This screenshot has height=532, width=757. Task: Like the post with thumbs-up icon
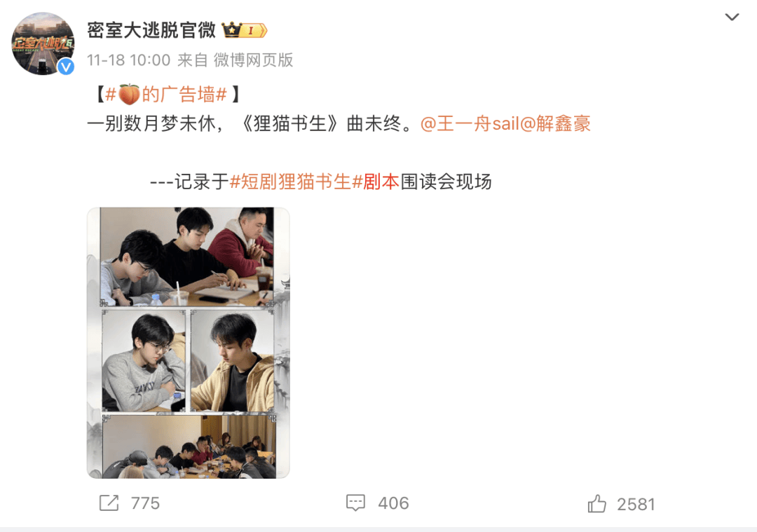tap(596, 504)
